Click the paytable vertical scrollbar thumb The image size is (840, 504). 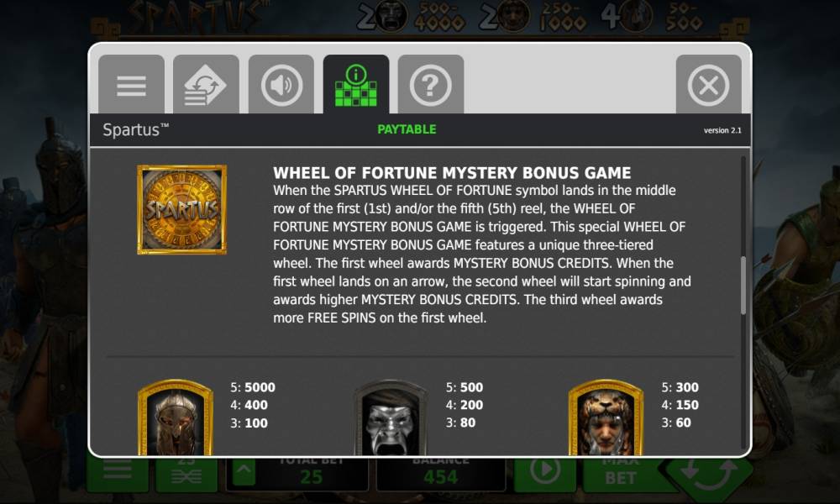coord(743,286)
